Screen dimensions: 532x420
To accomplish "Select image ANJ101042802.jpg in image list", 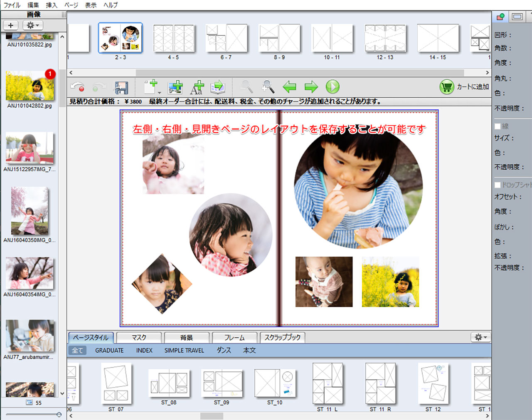I will pyautogui.click(x=30, y=86).
